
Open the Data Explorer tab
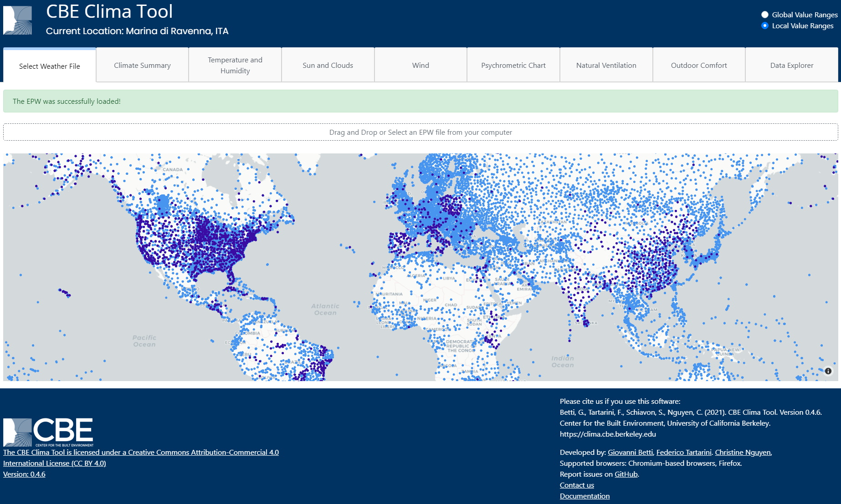coord(791,65)
